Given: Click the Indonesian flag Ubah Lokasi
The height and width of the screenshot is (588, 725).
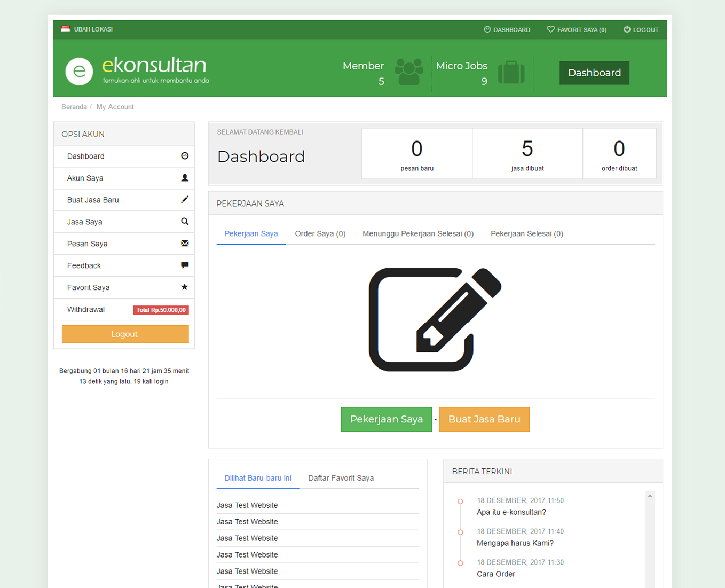Looking at the screenshot, I should tap(66, 29).
